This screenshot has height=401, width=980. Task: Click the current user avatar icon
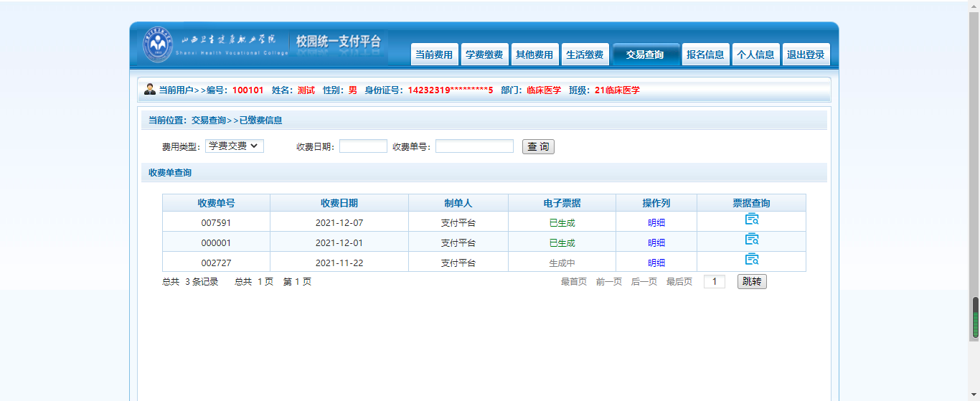[x=150, y=90]
